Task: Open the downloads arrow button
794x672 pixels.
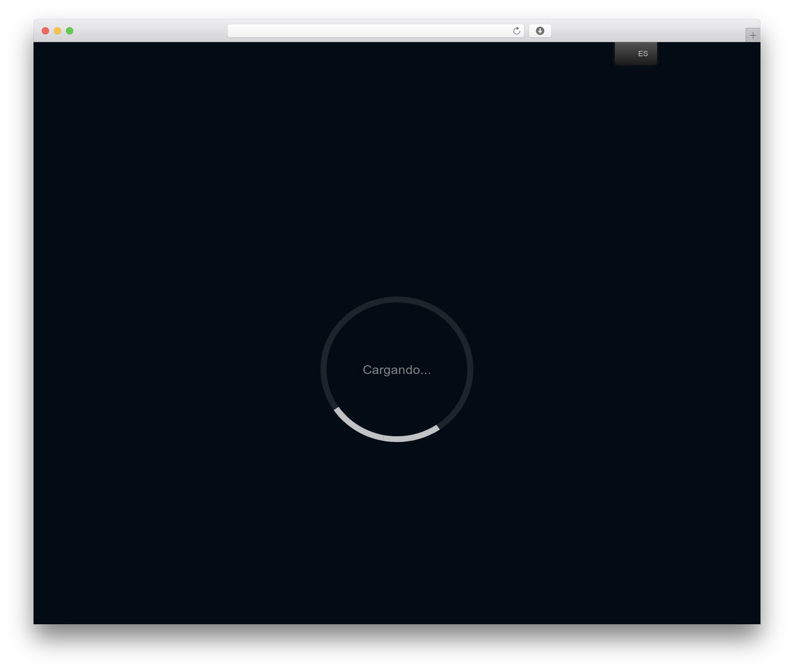Action: [x=540, y=31]
